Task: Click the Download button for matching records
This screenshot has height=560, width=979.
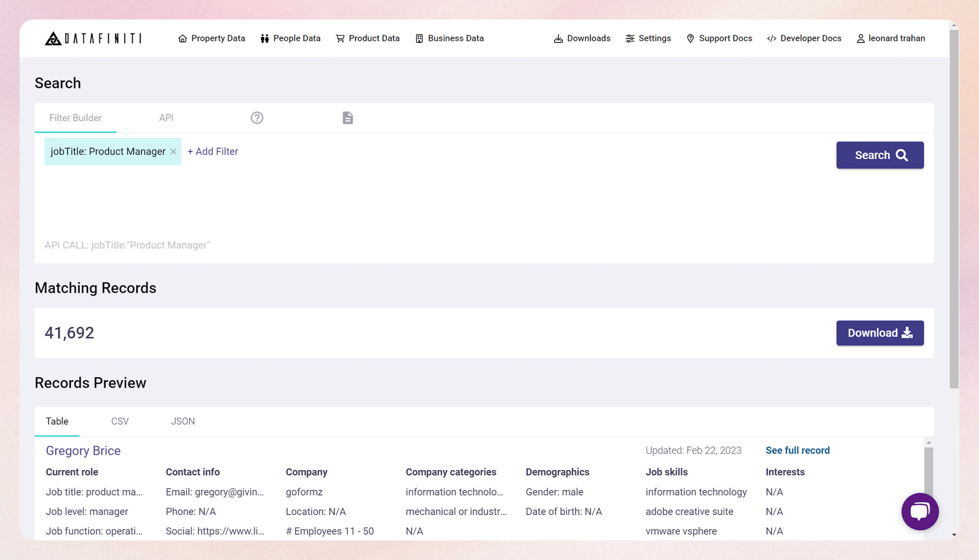Action: [880, 333]
